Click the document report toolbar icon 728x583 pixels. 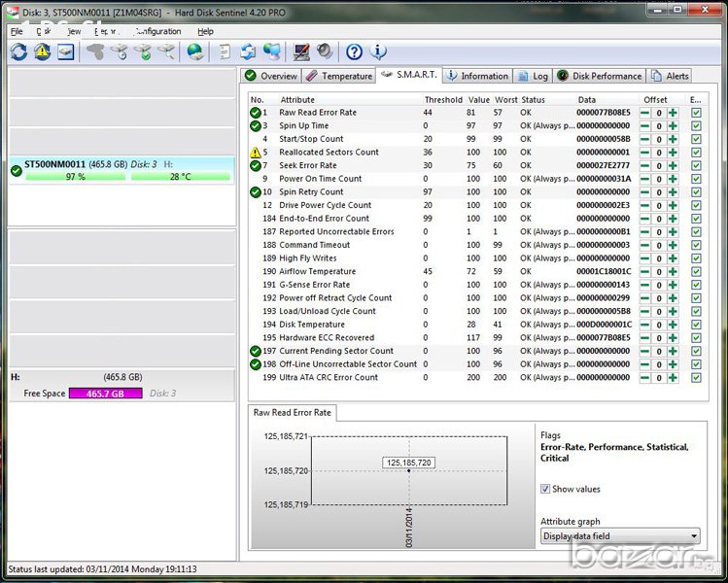tap(225, 52)
